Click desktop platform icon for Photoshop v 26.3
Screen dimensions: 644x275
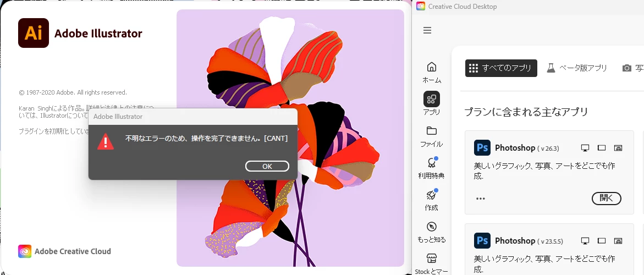point(585,148)
